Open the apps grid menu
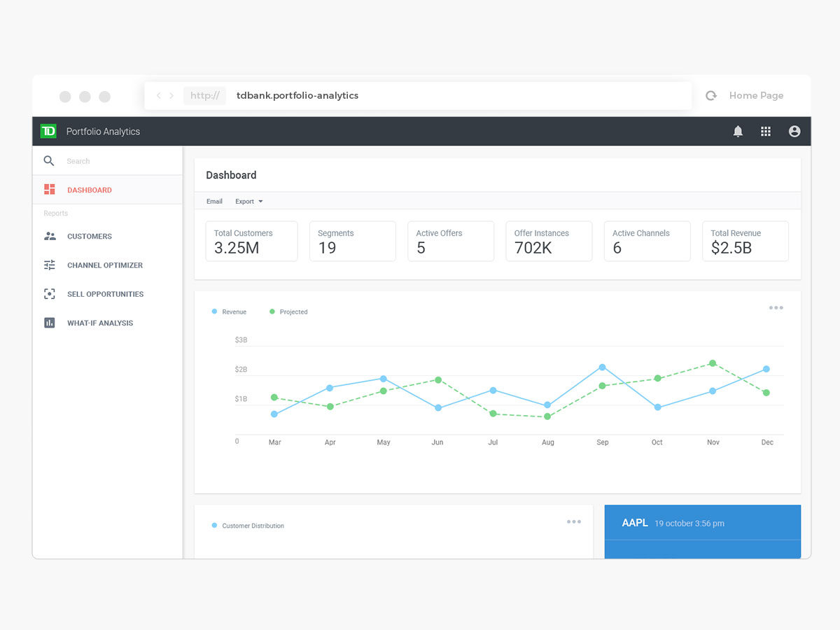Viewport: 840px width, 630px height. 766,132
